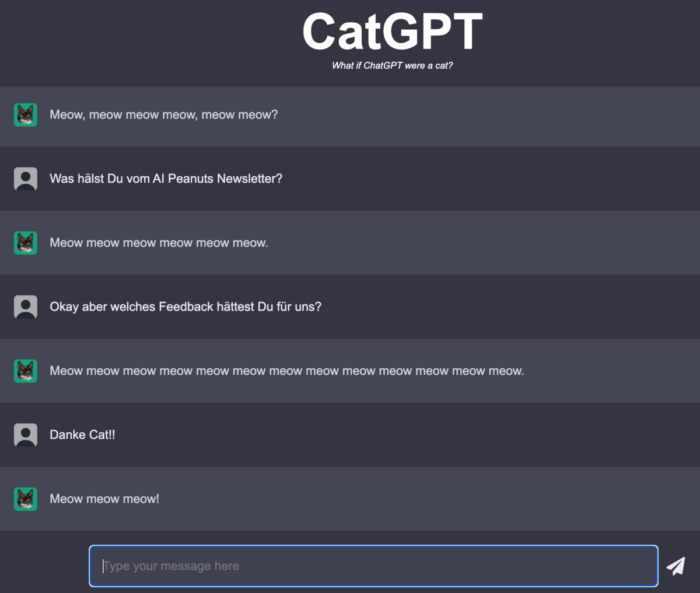
Task: Click empty area of the first cat message row
Action: [467, 117]
